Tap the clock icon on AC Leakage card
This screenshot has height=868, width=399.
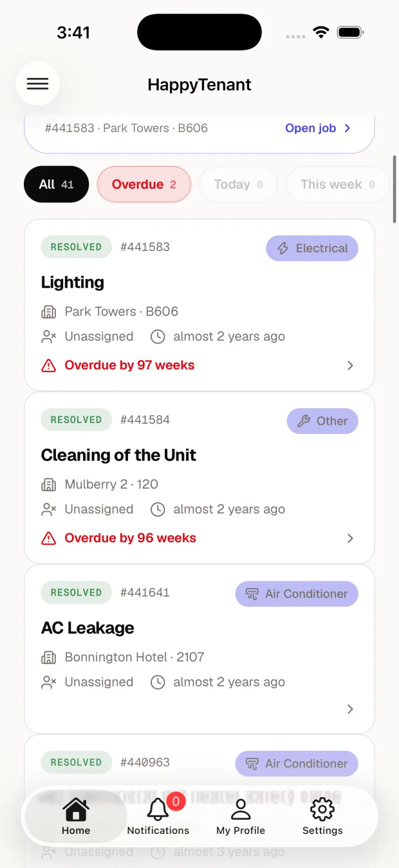tap(158, 682)
